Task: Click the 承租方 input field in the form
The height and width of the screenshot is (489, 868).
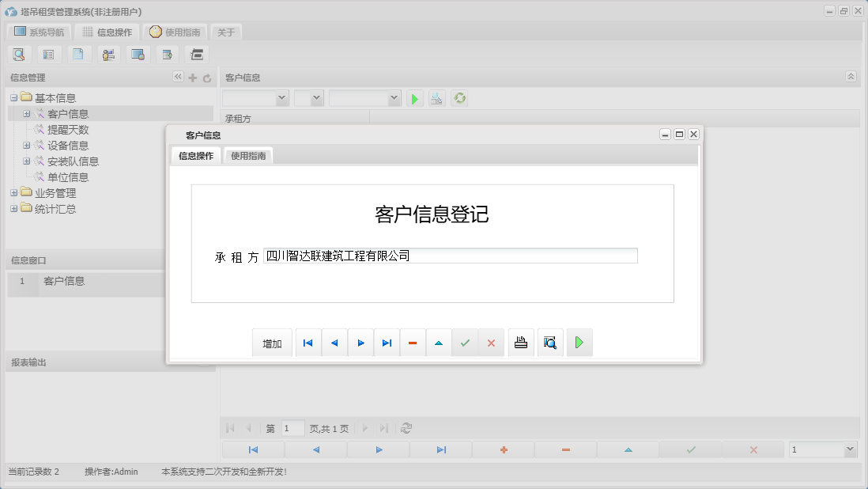Action: (x=451, y=255)
